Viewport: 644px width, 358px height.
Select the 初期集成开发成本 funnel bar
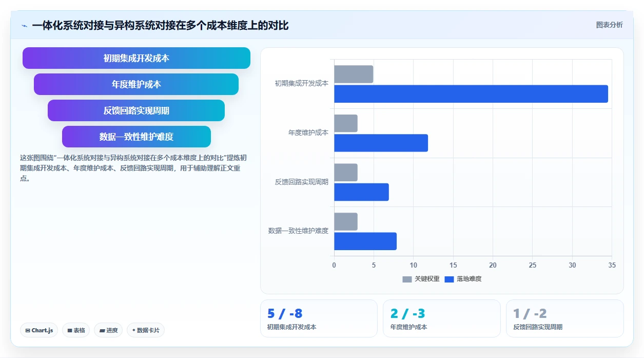pyautogui.click(x=136, y=58)
